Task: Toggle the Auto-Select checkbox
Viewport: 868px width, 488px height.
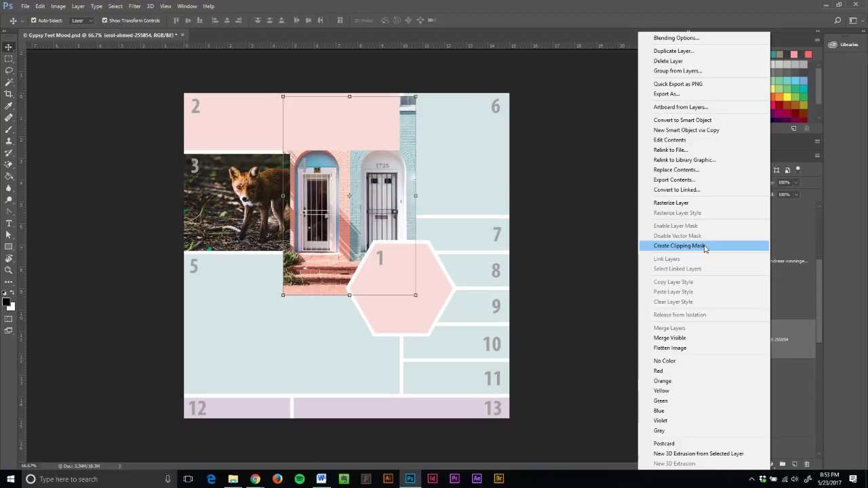Action: (x=33, y=20)
